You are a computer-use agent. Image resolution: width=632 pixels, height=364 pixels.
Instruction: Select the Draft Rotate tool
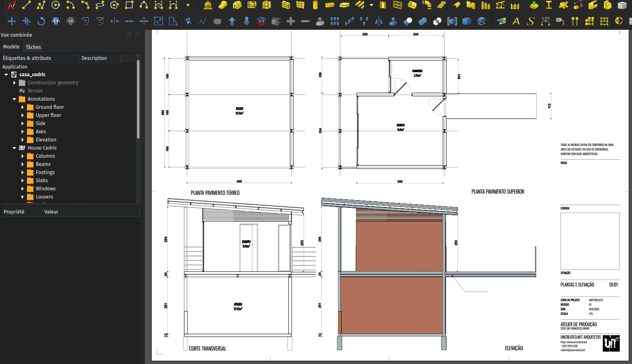pyautogui.click(x=41, y=21)
